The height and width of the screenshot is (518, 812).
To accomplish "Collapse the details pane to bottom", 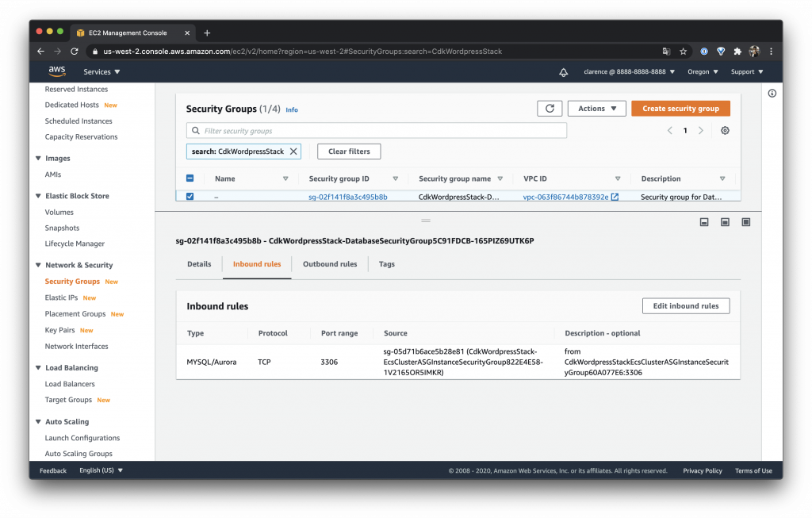I will (704, 222).
